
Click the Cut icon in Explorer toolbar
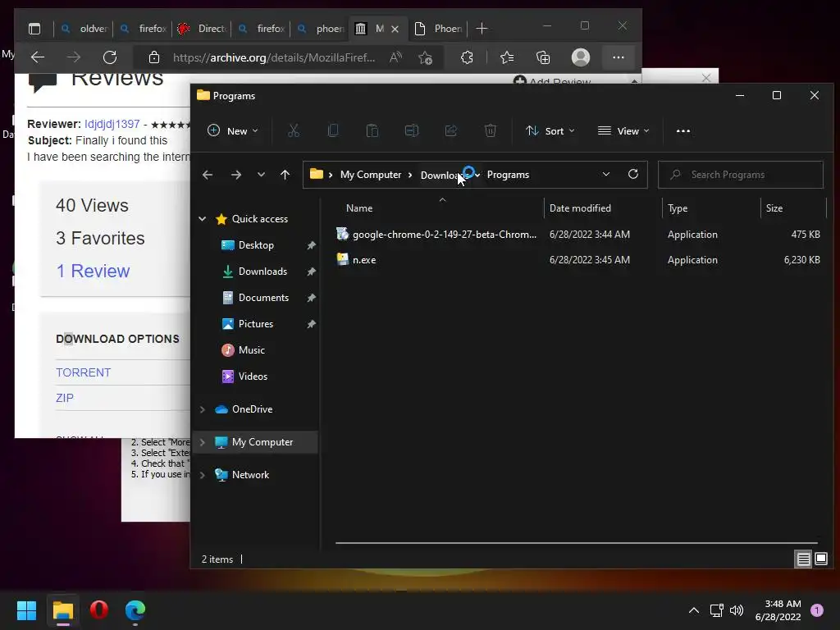click(x=294, y=130)
